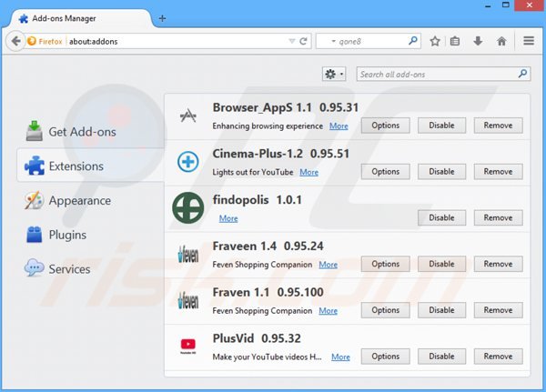Click the PlusVid YouTube icon
This screenshot has width=546, height=392.
click(x=188, y=346)
